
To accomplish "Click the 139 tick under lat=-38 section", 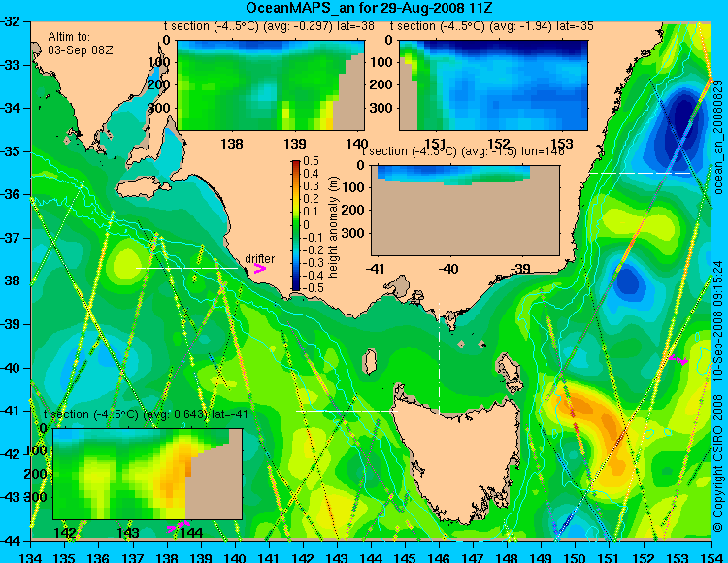I will pyautogui.click(x=295, y=144).
